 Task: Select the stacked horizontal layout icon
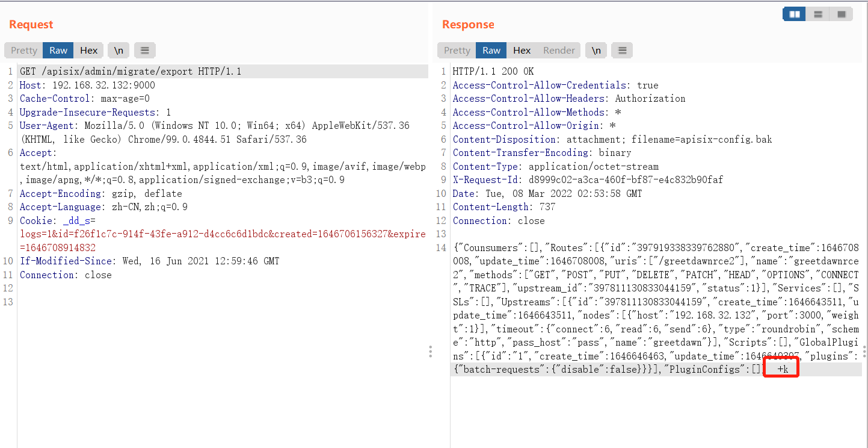coord(817,14)
